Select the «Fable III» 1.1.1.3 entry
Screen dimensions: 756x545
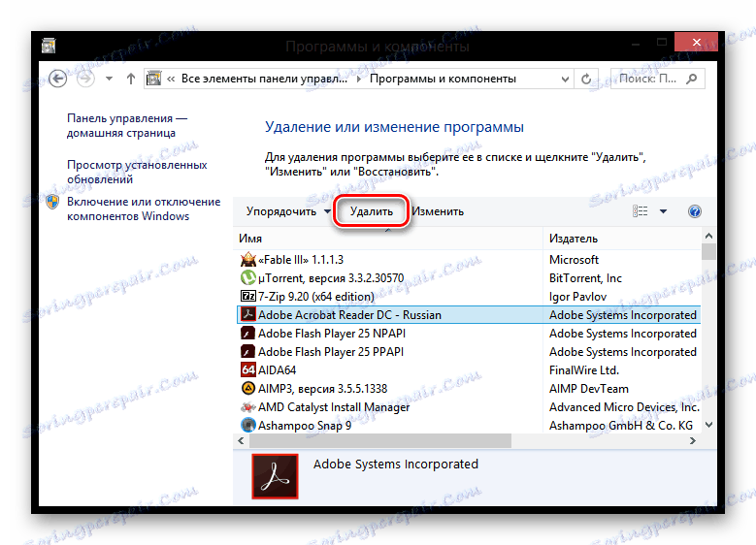click(469, 260)
